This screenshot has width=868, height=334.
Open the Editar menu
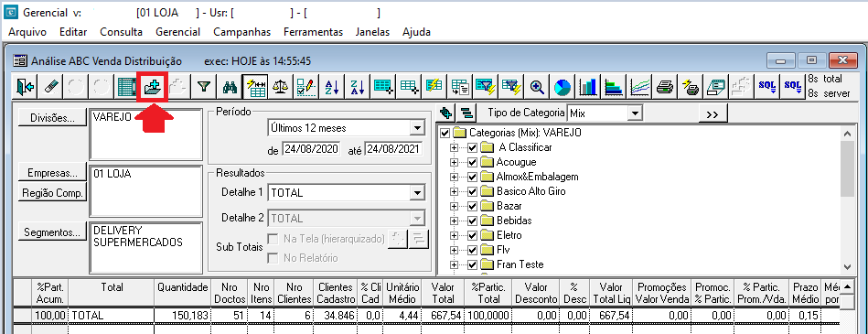(x=73, y=32)
